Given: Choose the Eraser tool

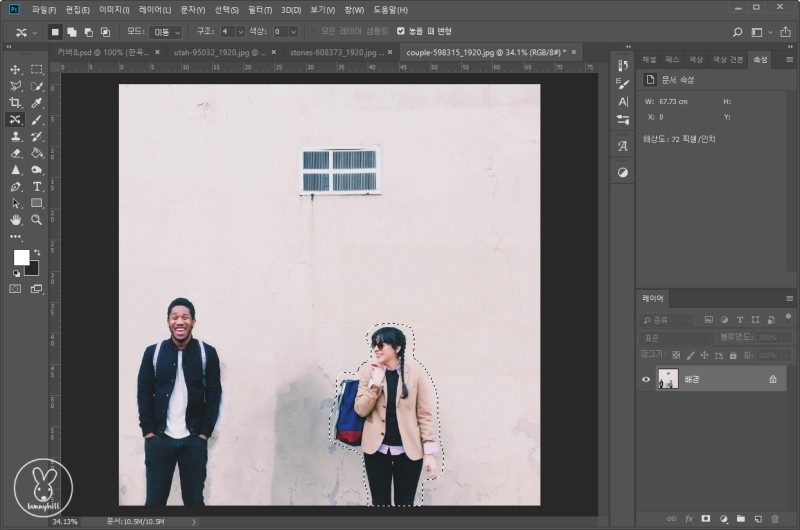Looking at the screenshot, I should tap(15, 153).
